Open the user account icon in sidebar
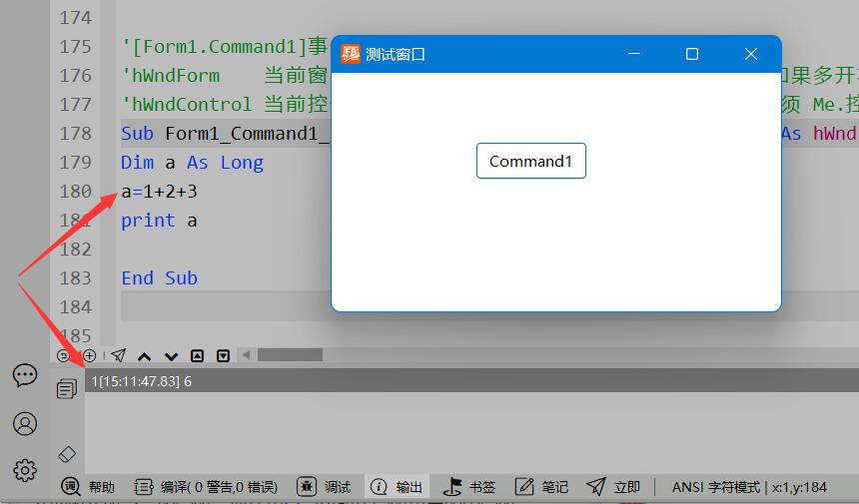The image size is (859, 504). point(25,423)
